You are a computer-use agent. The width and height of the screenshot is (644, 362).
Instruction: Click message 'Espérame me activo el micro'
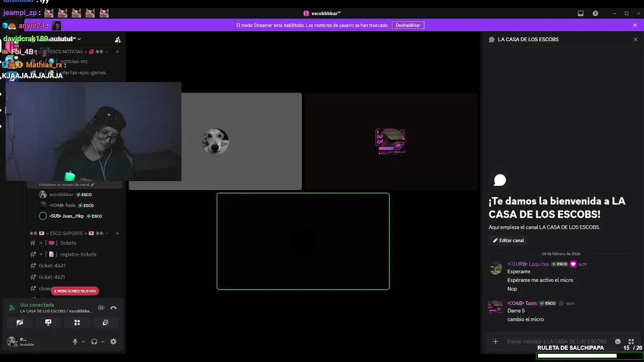[540, 280]
